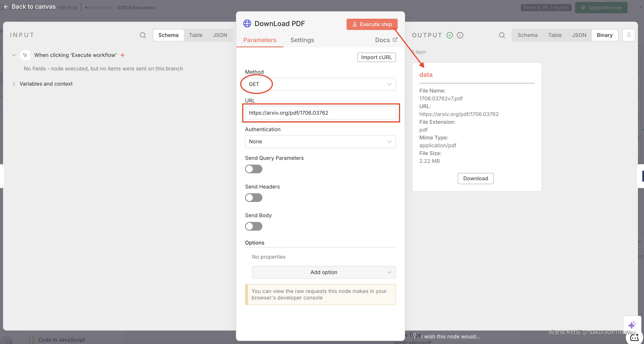
Task: Expand Variables and context section
Action: point(14,84)
